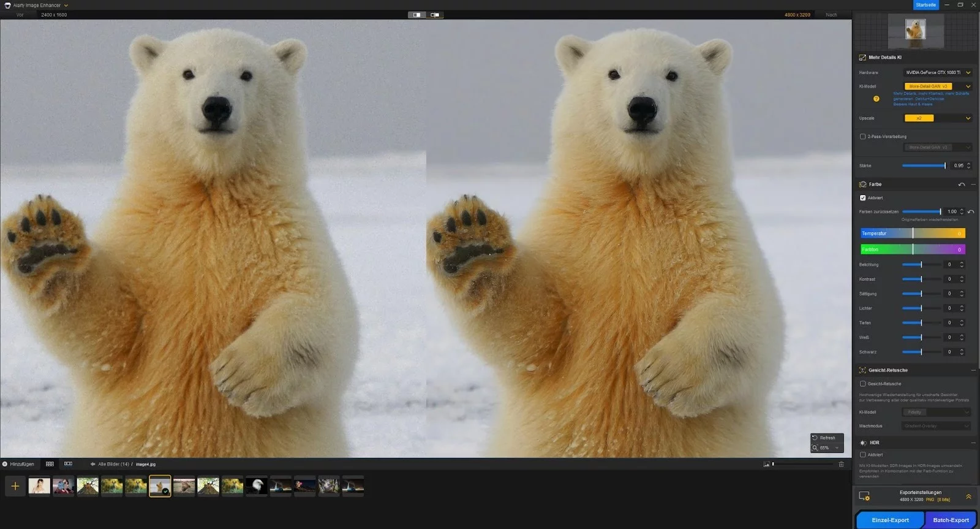
Task: Click the Mehr Details KI section icon
Action: coord(862,58)
